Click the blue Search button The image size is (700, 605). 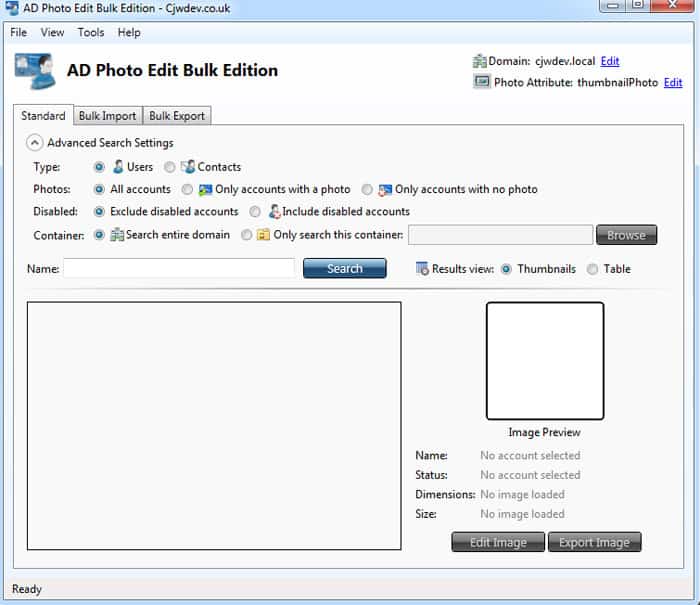[x=345, y=268]
